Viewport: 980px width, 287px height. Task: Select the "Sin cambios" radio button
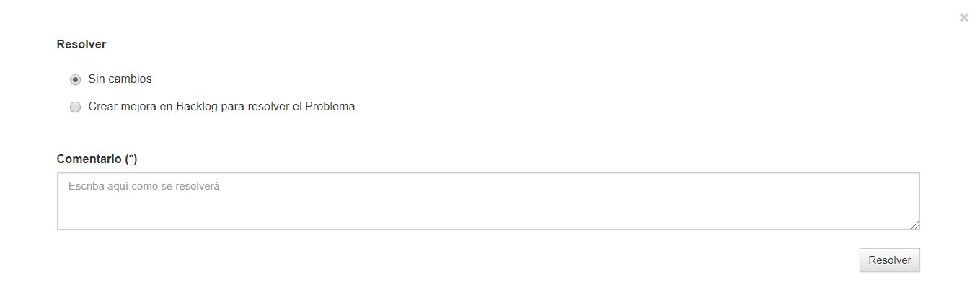pyautogui.click(x=75, y=80)
